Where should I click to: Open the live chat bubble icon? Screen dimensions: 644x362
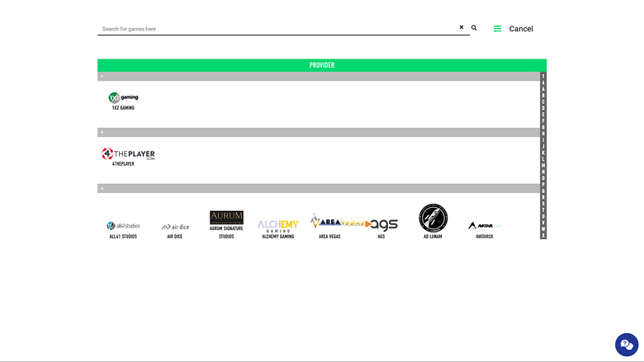tap(627, 345)
